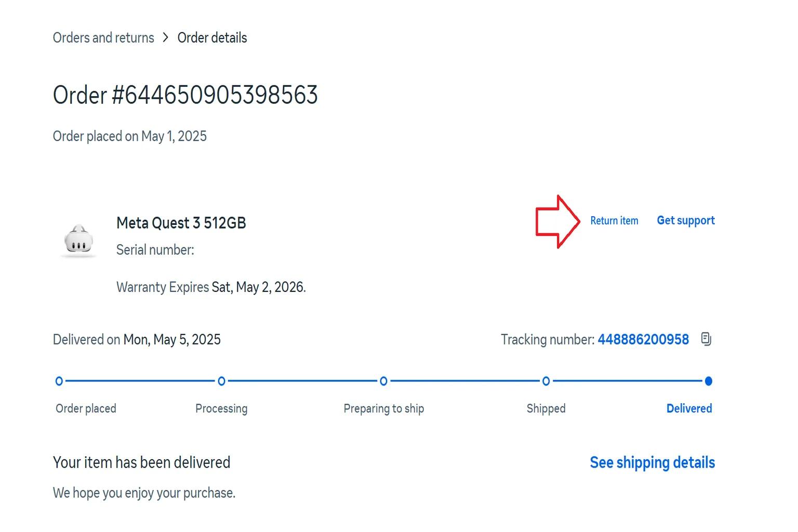Click the Shipped step circle on tracker
The width and height of the screenshot is (798, 532).
point(546,381)
